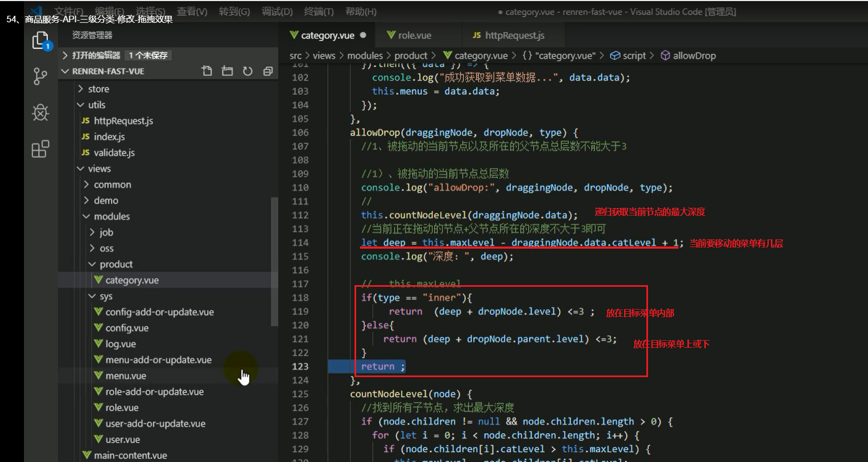
Task: Open user-add-or-update.vue
Action: pyautogui.click(x=156, y=423)
